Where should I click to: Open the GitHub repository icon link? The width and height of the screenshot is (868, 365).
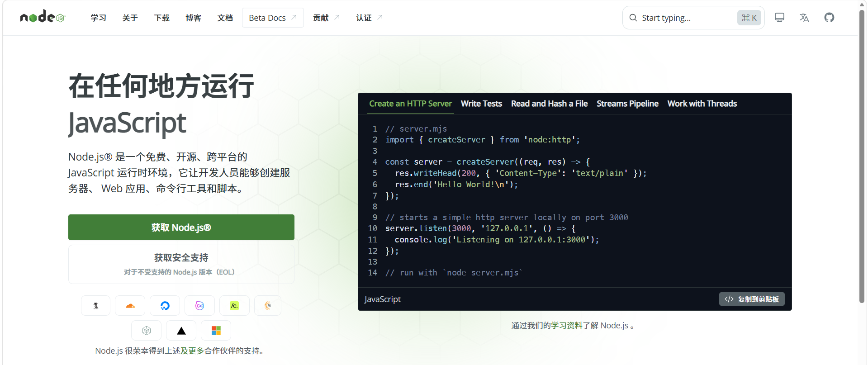pos(829,18)
